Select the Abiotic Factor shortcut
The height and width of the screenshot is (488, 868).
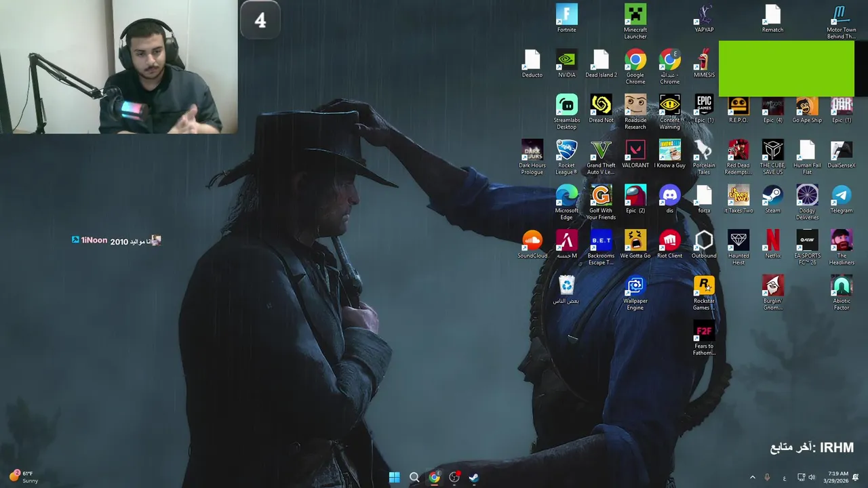(841, 293)
